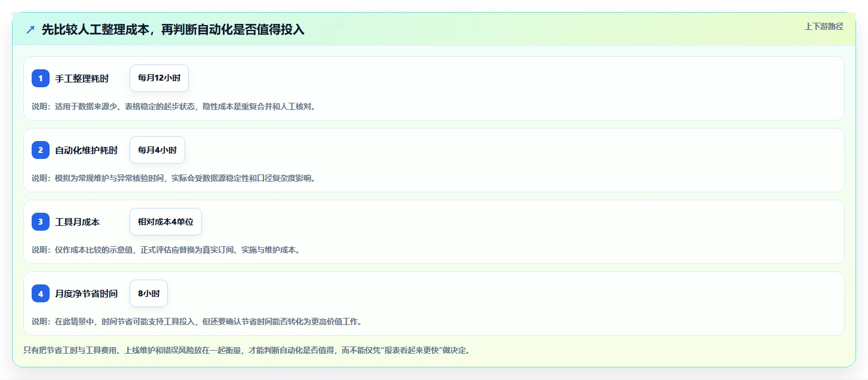Click the 每月4小时 value chip

click(157, 150)
